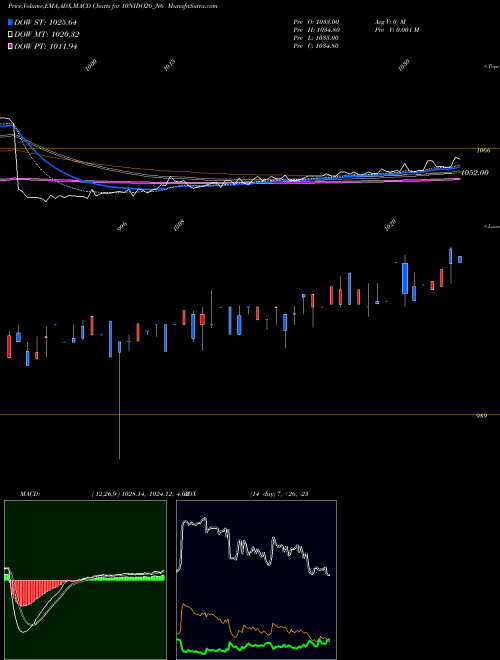Select the 'DOW PT: 1011.94' legend text
Screen dimensions: 500x660
[46, 46]
